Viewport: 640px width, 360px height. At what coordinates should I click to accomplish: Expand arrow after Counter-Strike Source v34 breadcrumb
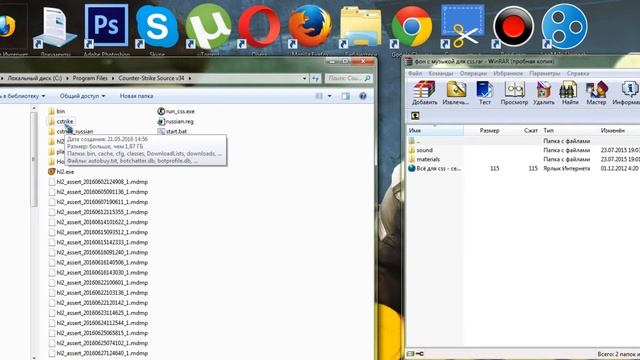tap(189, 78)
